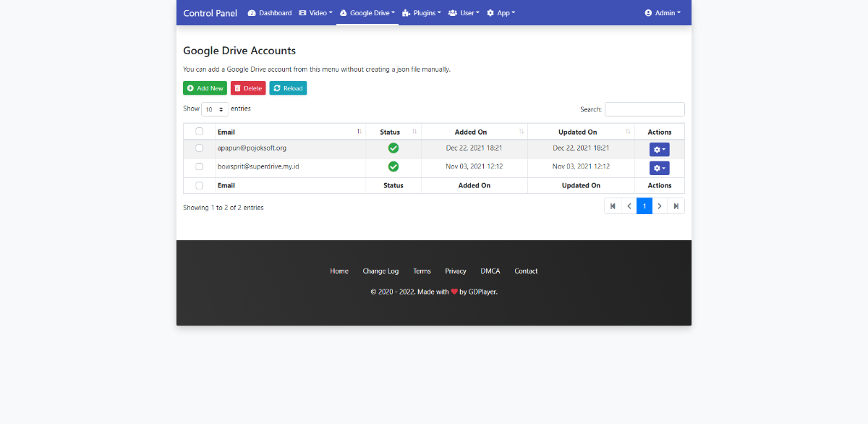Jump to the last page of entries
This screenshot has height=424, width=868.
point(676,206)
